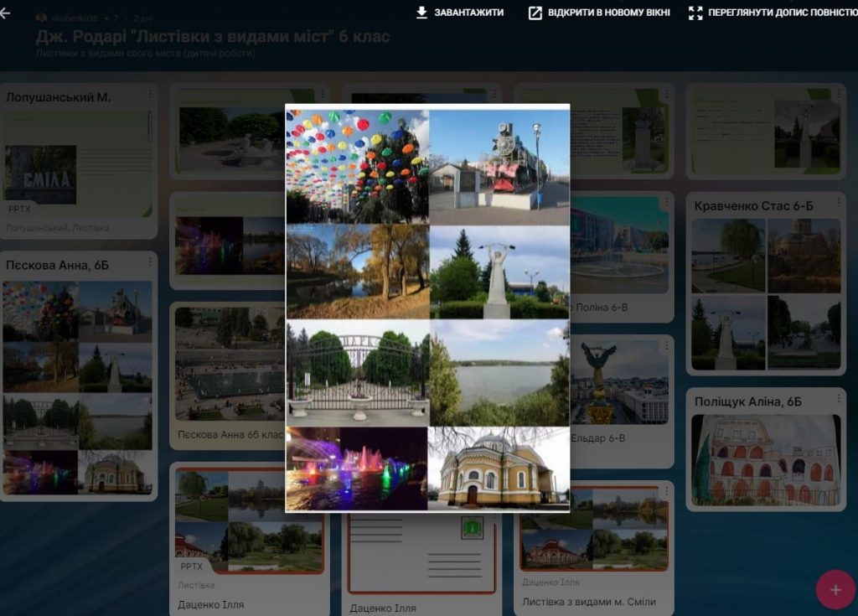Image resolution: width=858 pixels, height=616 pixels.
Task: Open three-dot menu on Поліна 6-В card
Action: pyautogui.click(x=666, y=202)
